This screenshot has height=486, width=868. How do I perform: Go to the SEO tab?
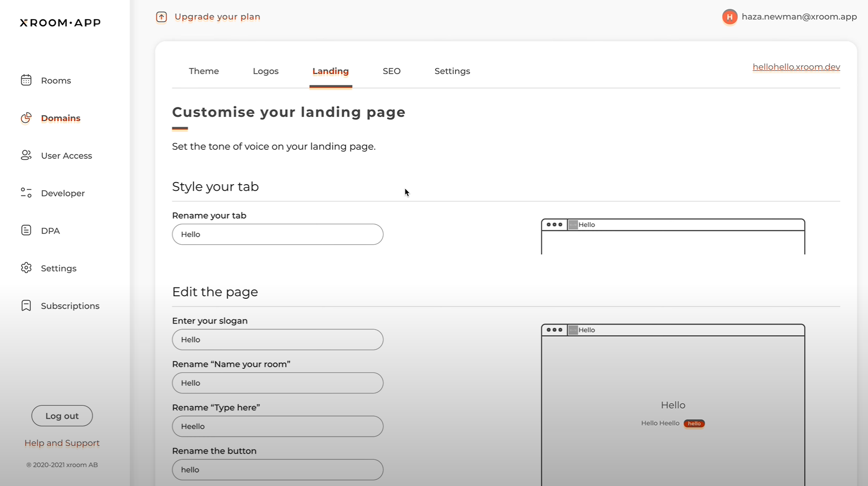392,71
